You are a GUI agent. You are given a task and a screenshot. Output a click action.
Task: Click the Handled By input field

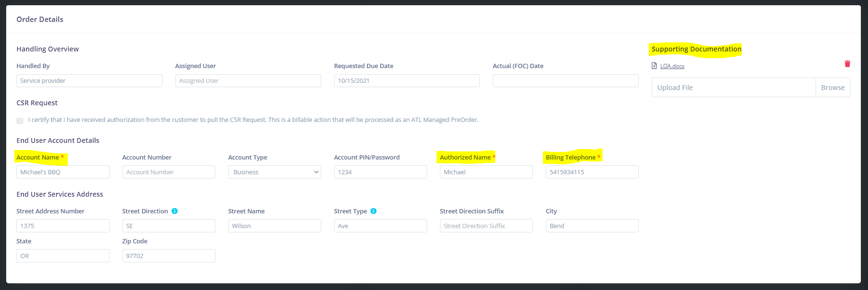tap(89, 80)
